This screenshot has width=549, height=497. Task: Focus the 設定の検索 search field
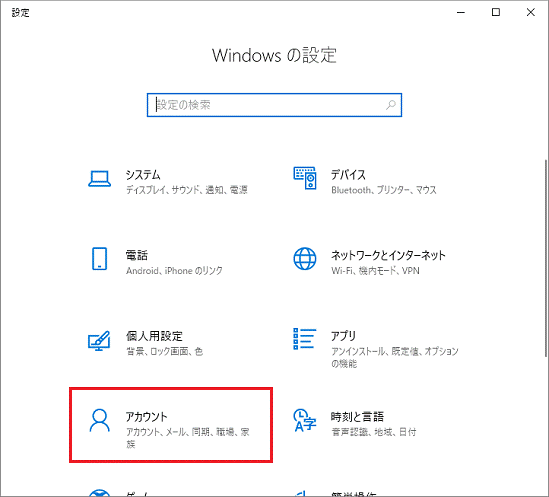(x=274, y=105)
